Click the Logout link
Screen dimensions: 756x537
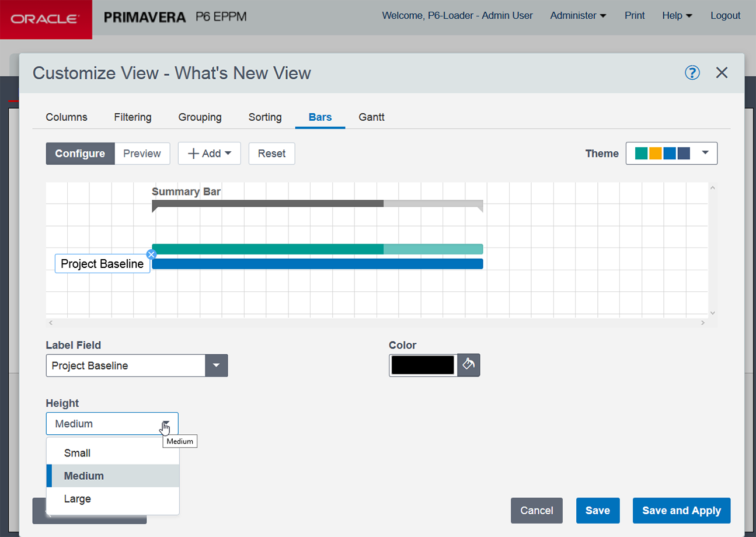click(x=725, y=16)
